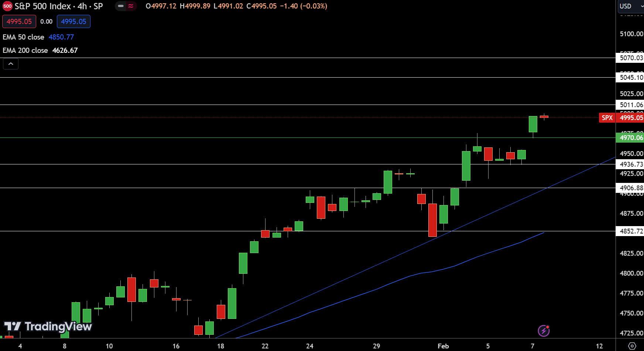
Task: Click the purple lightning flash icon
Action: (x=544, y=331)
